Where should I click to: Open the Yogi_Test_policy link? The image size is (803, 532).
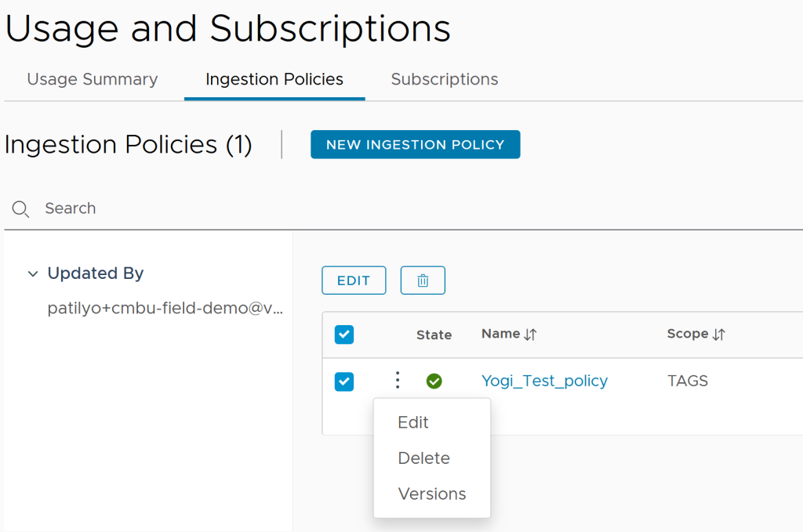544,381
